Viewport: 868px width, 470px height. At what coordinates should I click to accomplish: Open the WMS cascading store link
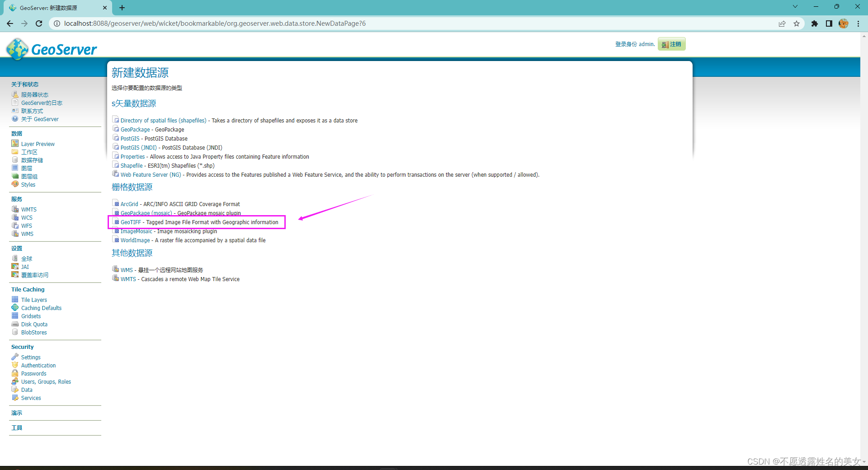[127, 270]
